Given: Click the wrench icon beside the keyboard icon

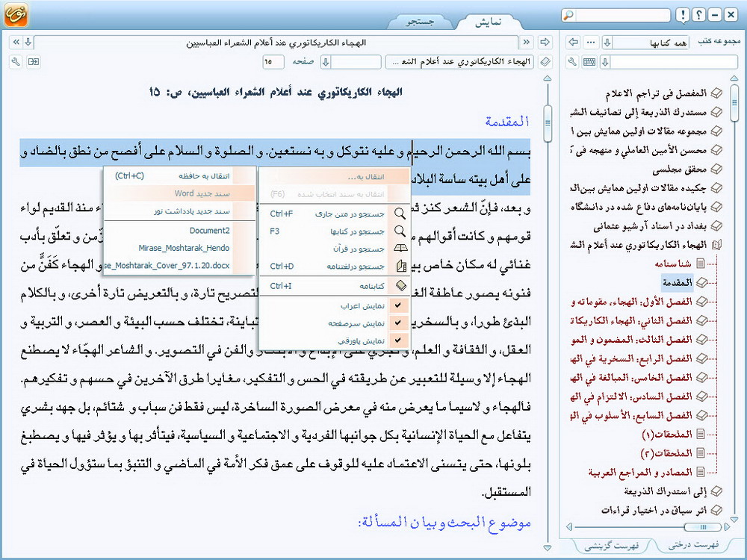Looking at the screenshot, I should tap(573, 62).
